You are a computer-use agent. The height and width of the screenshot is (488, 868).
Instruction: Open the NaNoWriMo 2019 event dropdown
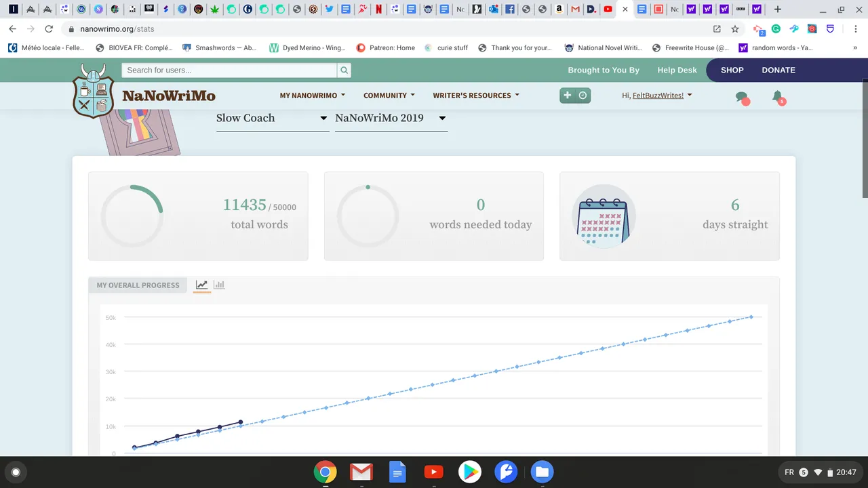[391, 118]
